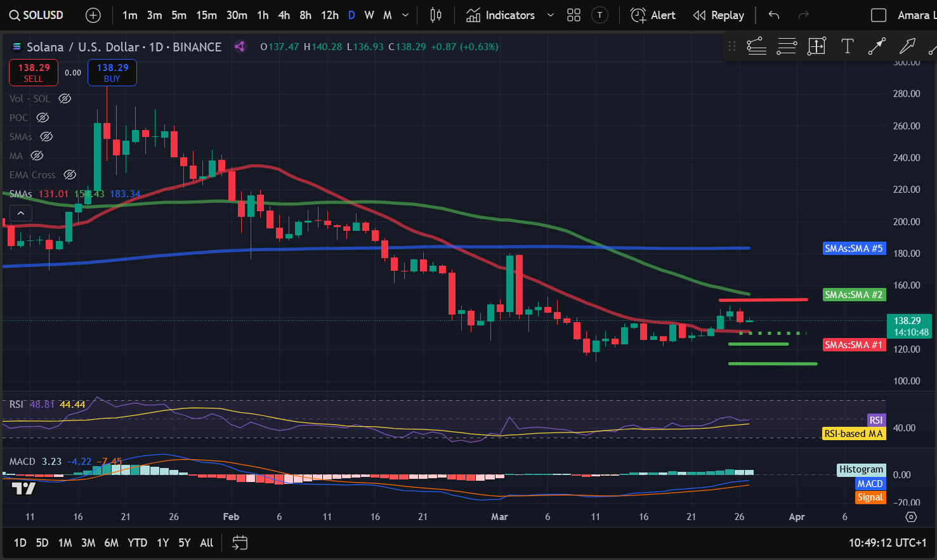Open the layout grid setup icon
The height and width of the screenshot is (560, 937).
coord(573,15)
